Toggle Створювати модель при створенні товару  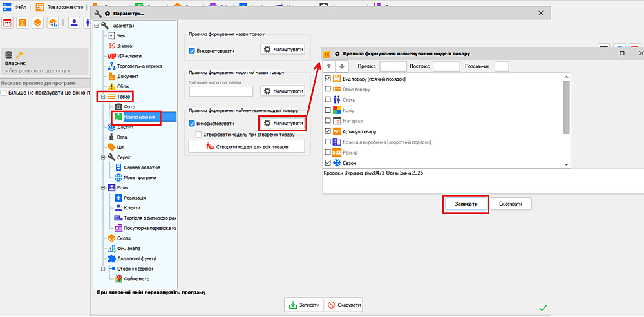(x=199, y=135)
